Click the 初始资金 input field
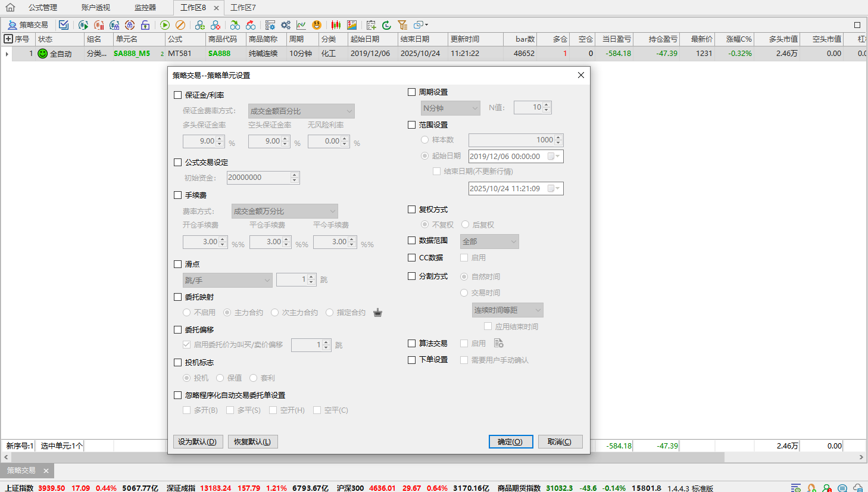Screen dimensions: 868x492 tap(259, 178)
